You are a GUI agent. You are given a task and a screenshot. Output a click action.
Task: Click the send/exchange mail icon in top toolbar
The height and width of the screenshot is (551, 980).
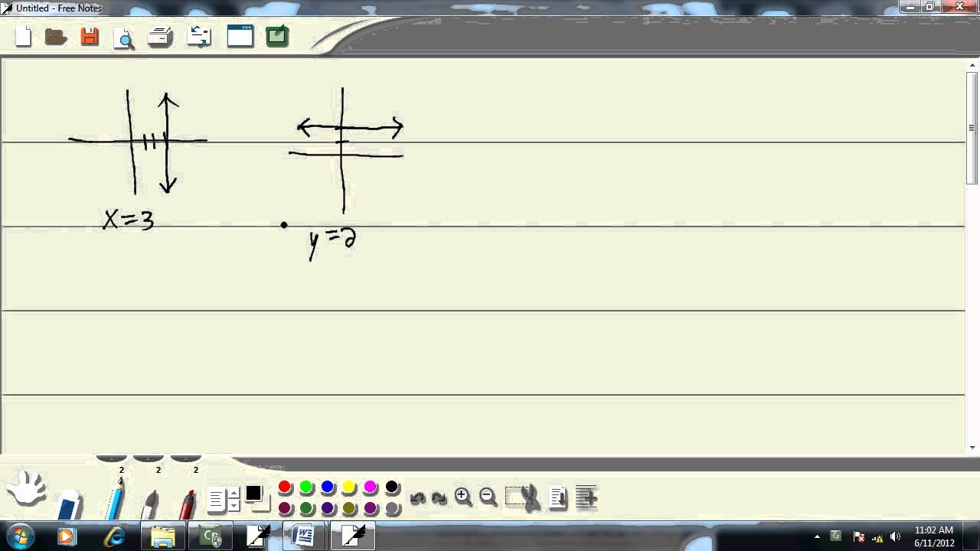(199, 37)
